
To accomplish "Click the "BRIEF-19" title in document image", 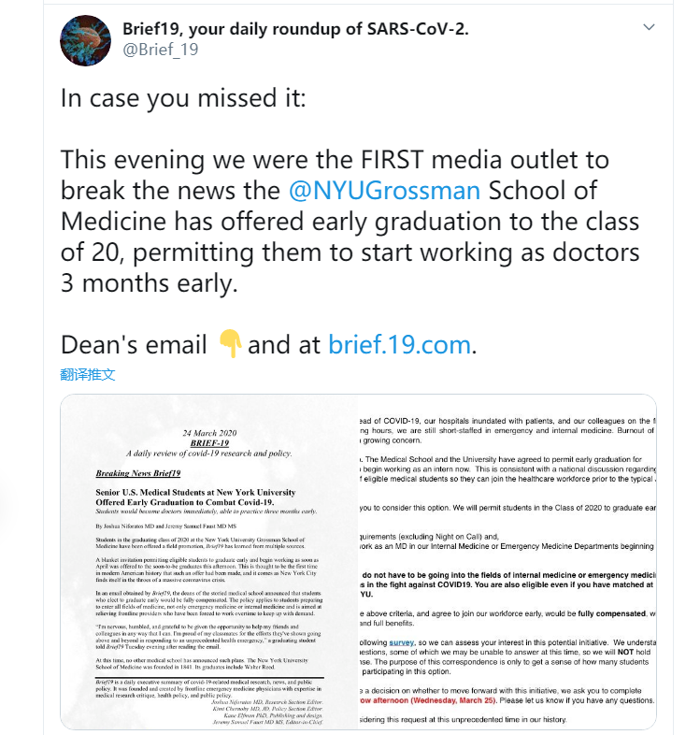I will coord(209,443).
